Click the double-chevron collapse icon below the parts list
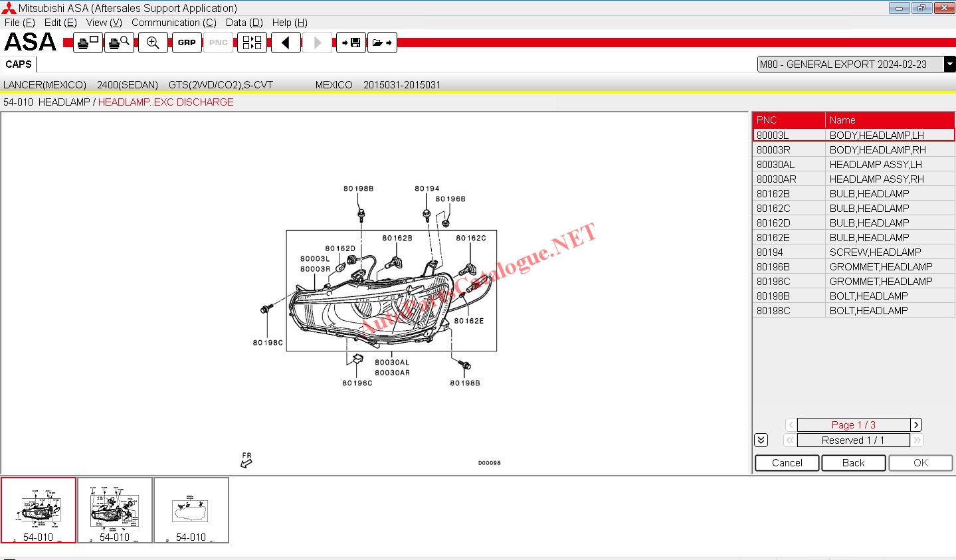Image resolution: width=956 pixels, height=560 pixels. tap(761, 440)
